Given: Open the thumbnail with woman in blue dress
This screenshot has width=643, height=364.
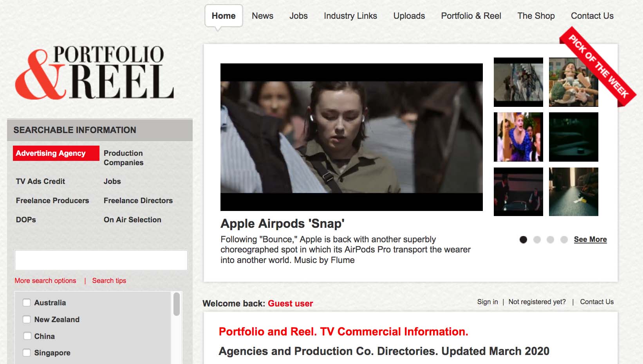Looking at the screenshot, I should coord(518,137).
